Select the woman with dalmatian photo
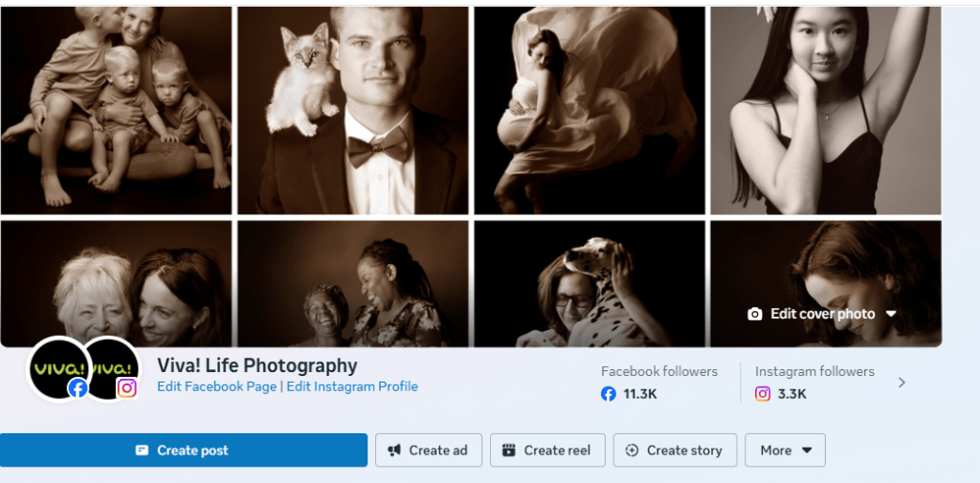The height and width of the screenshot is (483, 980). 589,284
